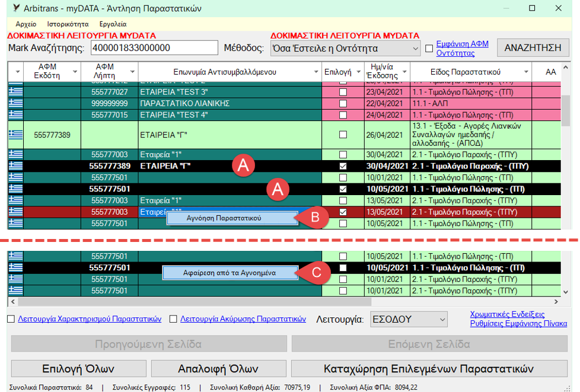Viewport: 580px width, 392px height.
Task: Click the Mark Αναζήτησης input field
Action: pyautogui.click(x=154, y=48)
